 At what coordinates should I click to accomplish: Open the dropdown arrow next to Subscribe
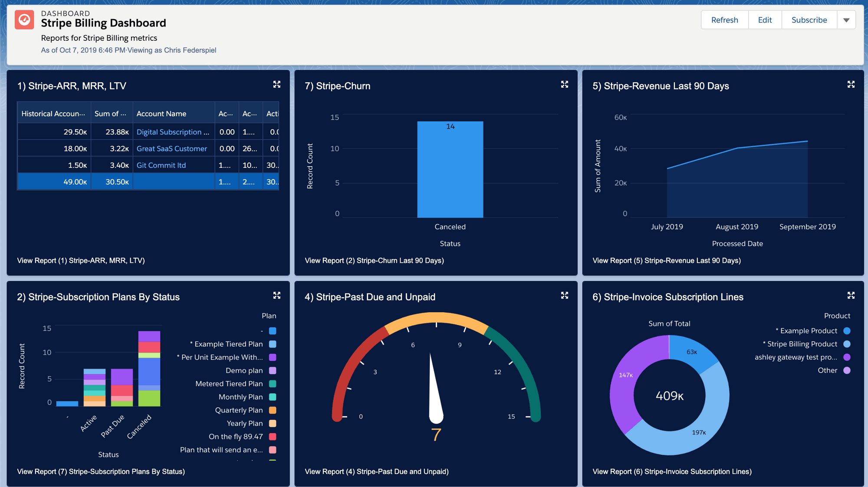click(846, 20)
